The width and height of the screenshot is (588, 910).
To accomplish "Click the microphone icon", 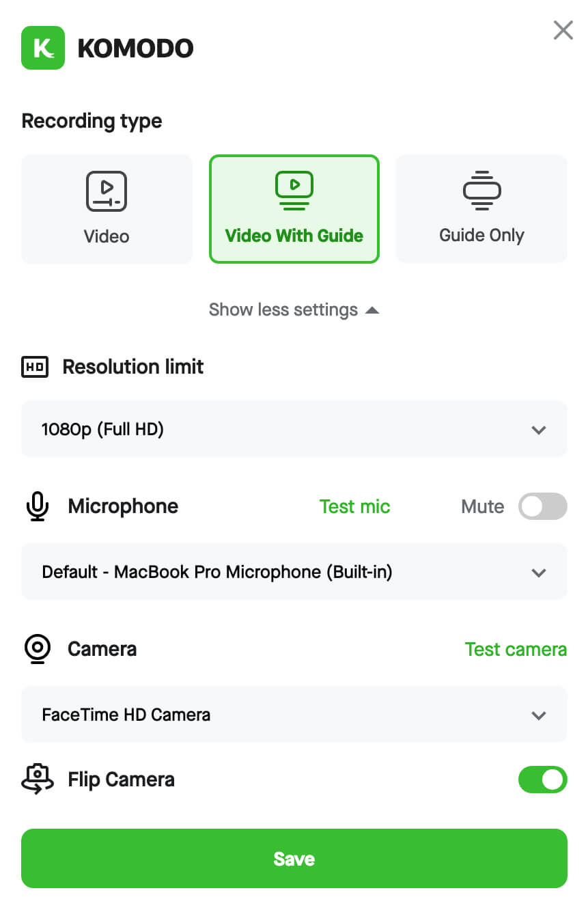I will coord(38,506).
